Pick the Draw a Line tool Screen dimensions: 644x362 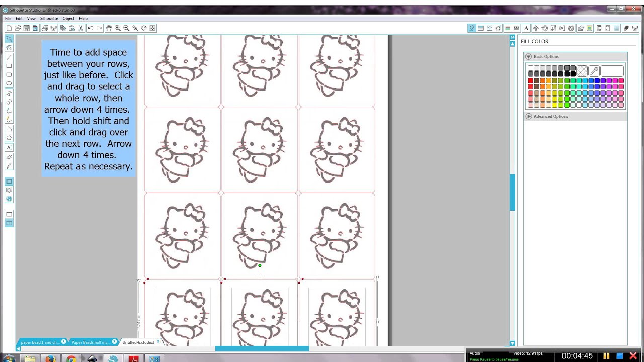[9, 57]
